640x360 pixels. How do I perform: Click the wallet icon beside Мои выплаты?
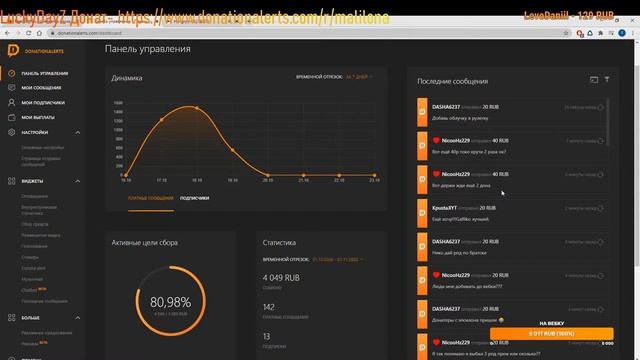11,117
